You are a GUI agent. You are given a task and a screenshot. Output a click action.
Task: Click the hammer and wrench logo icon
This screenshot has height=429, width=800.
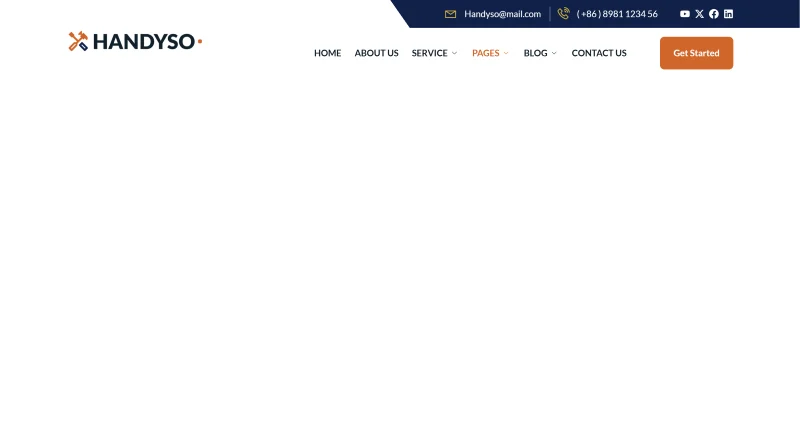point(78,41)
